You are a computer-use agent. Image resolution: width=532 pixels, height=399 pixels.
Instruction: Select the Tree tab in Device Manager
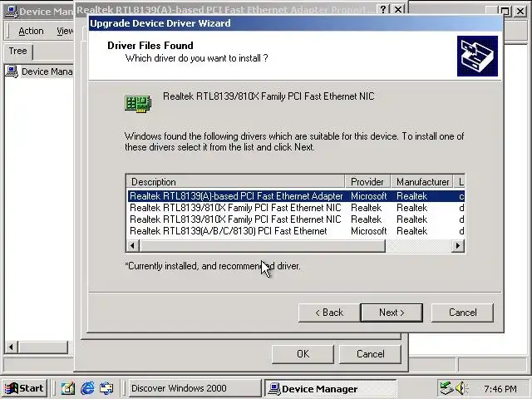pyautogui.click(x=17, y=52)
